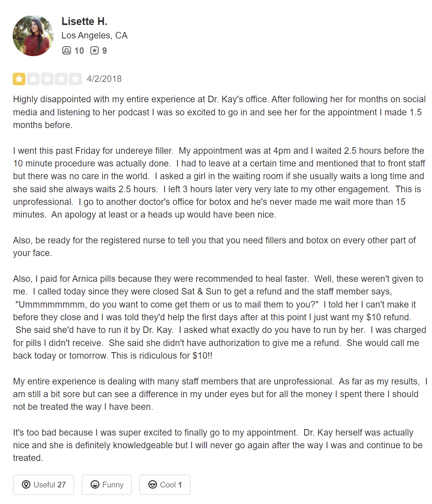Viewport: 432px width, 504px height.
Task: Click the filled yellow first rating star
Action: point(19,79)
